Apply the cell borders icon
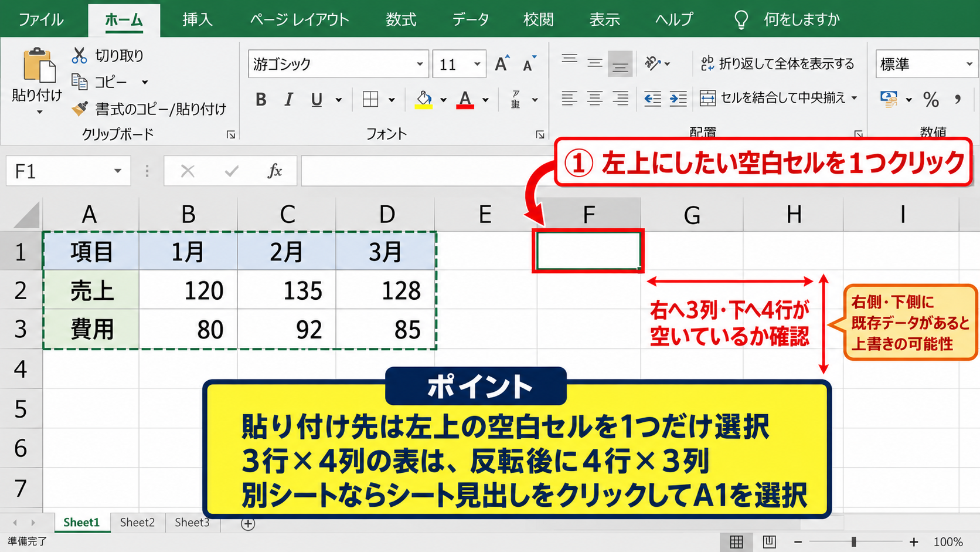Screen dimensions: 980x552 (370, 99)
